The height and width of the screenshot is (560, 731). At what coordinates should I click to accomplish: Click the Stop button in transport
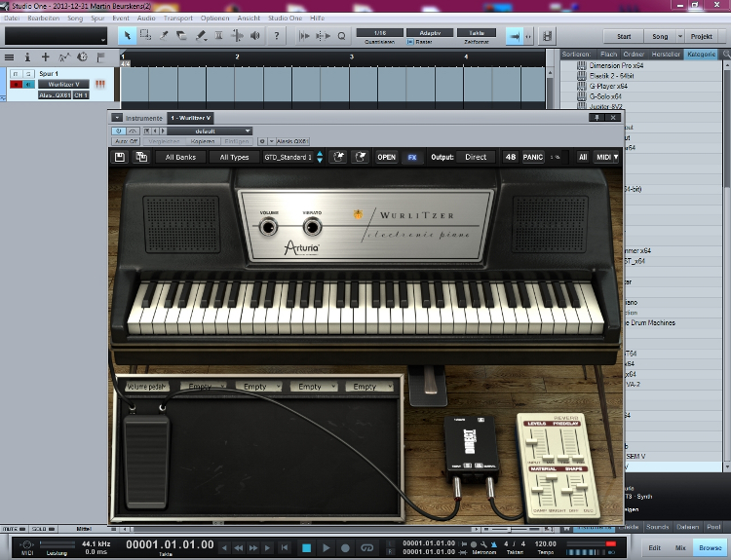pyautogui.click(x=306, y=548)
